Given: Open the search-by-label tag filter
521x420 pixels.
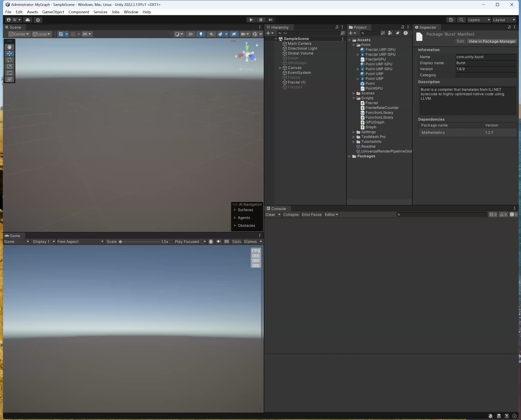Looking at the screenshot, I should [398, 33].
